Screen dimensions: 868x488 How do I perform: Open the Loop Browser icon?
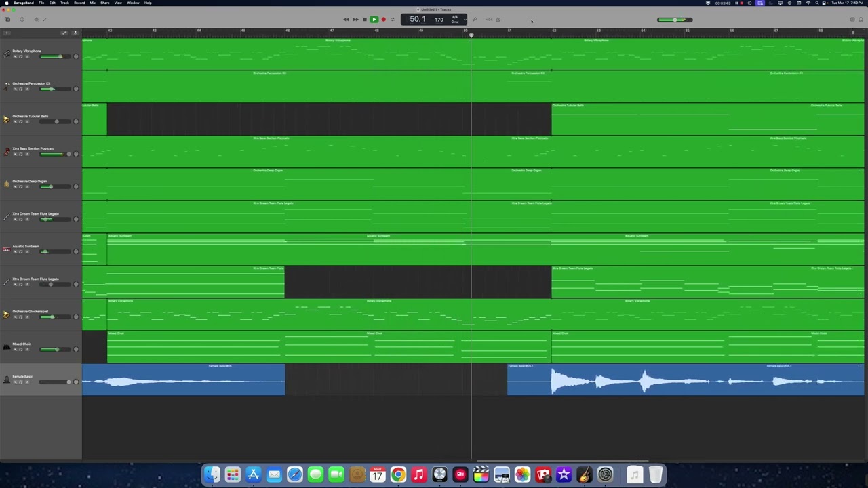click(x=861, y=20)
